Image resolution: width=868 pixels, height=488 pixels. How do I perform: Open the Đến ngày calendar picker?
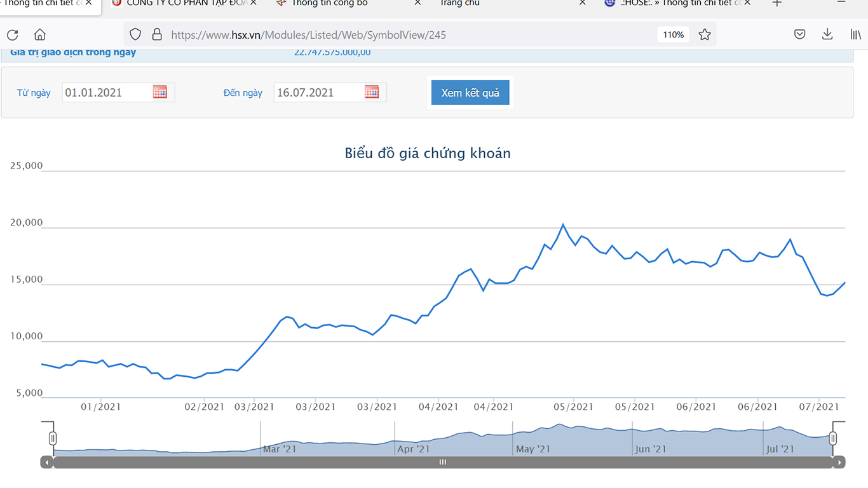(372, 92)
